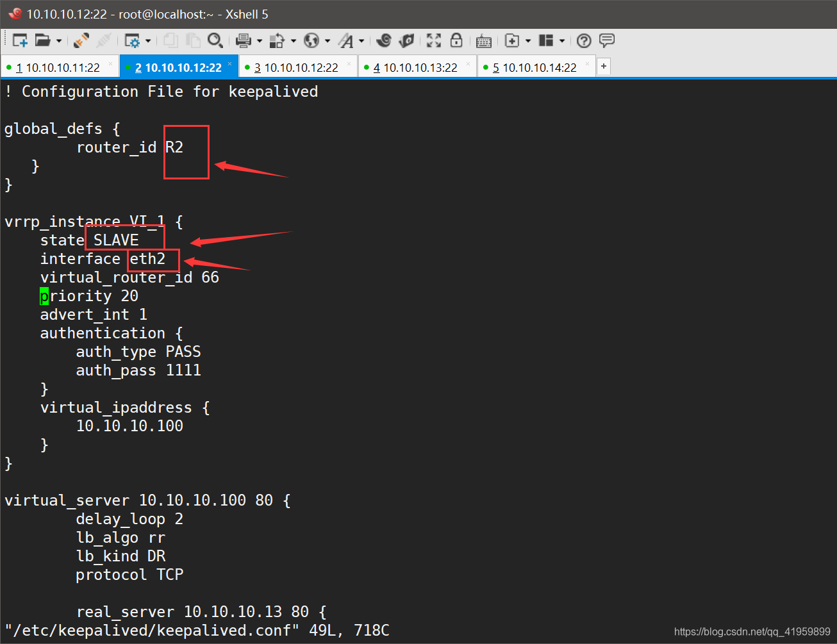This screenshot has width=837, height=644.
Task: Click the Copy icon
Action: 170,40
